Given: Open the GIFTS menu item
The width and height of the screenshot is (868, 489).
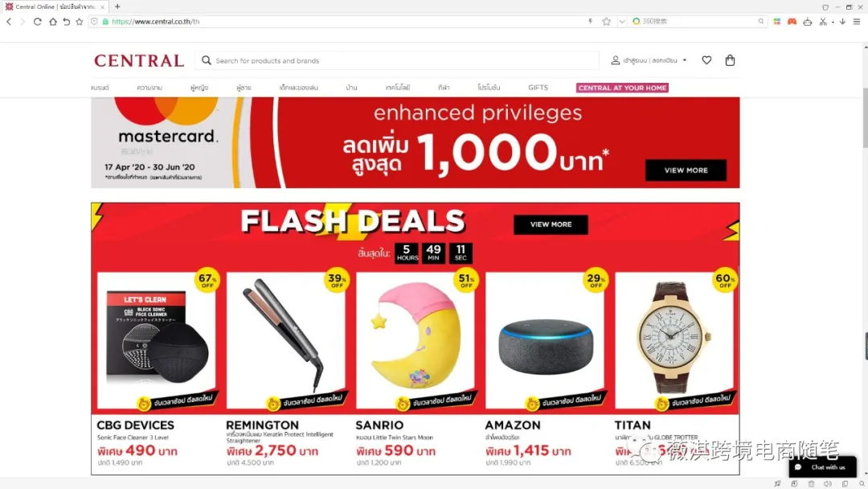Looking at the screenshot, I should [538, 88].
